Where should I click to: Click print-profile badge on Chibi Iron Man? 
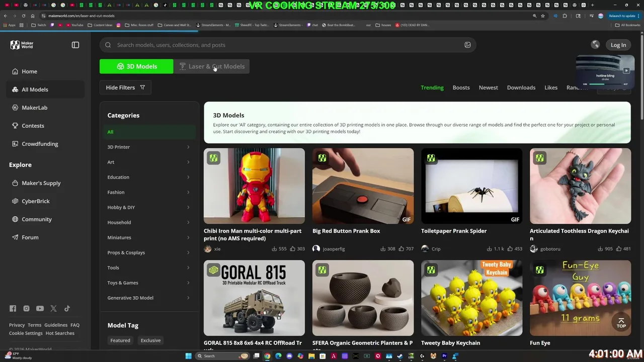pyautogui.click(x=214, y=158)
